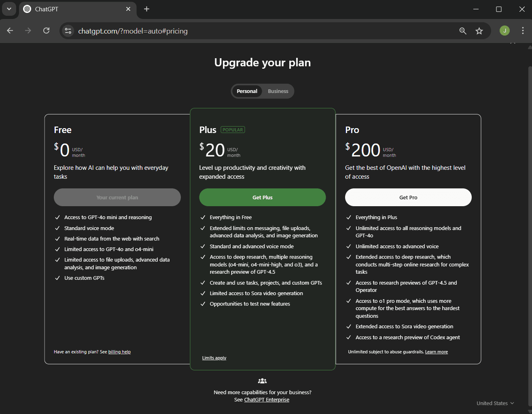532x414 pixels.
Task: Click checkmark beside Opportunities to test new features
Action: tap(203, 304)
